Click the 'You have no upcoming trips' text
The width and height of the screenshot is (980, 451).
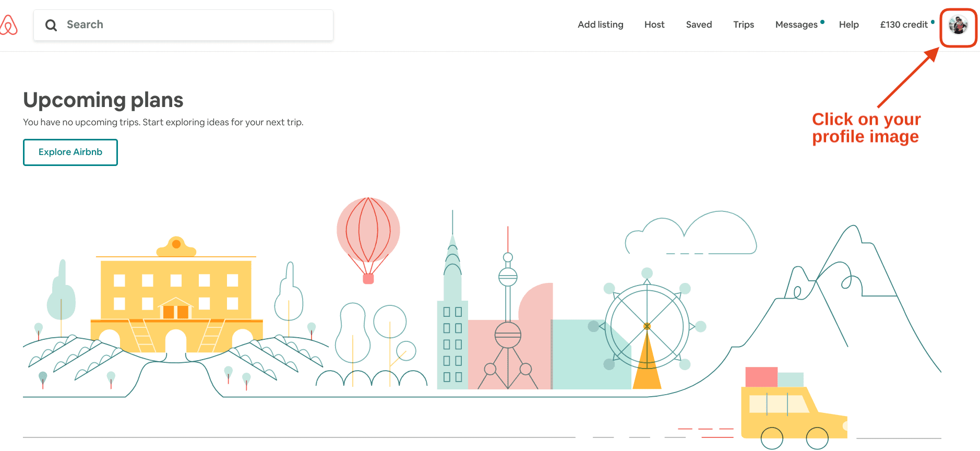click(x=163, y=122)
